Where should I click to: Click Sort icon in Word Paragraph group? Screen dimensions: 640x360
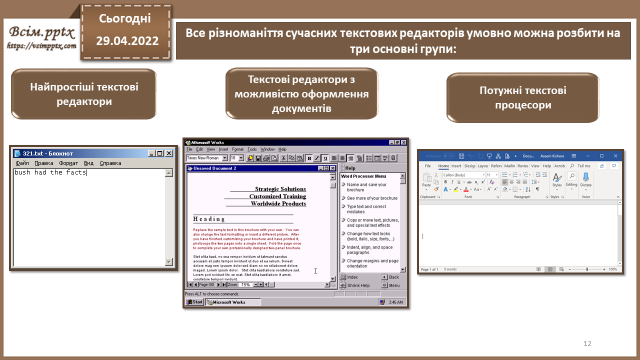(x=528, y=189)
